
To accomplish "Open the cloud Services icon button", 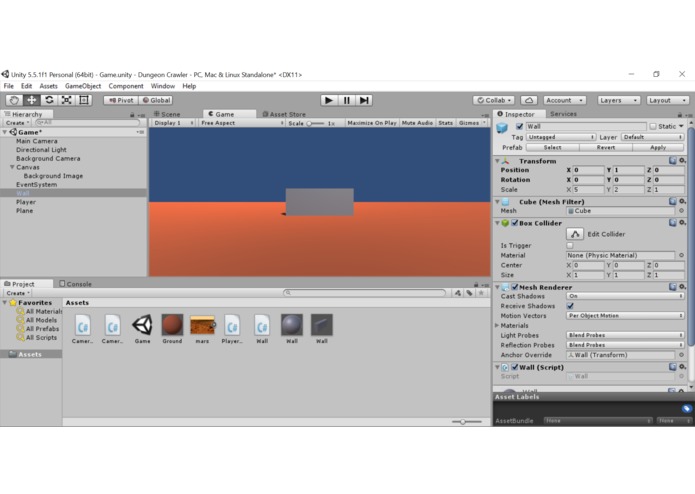I will click(x=529, y=100).
